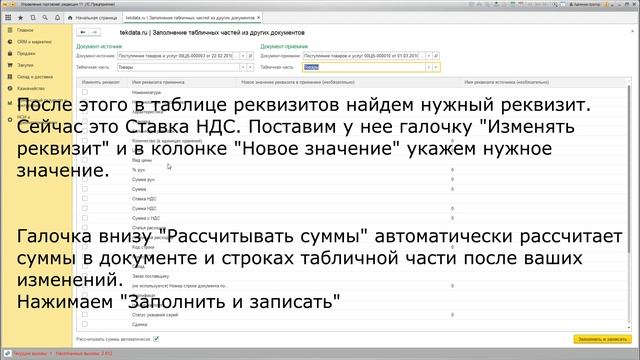The image size is (640, 360).
Task: Open the receiver document via its open icon
Action: (x=436, y=56)
